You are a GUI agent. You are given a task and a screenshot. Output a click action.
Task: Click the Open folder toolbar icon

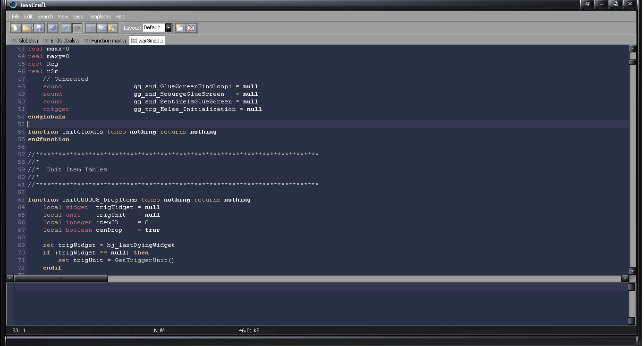pyautogui.click(x=27, y=28)
